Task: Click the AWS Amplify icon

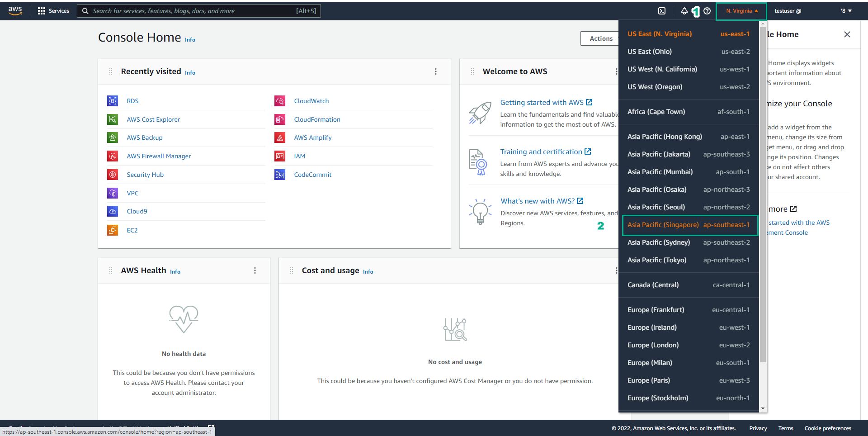Action: [x=280, y=137]
